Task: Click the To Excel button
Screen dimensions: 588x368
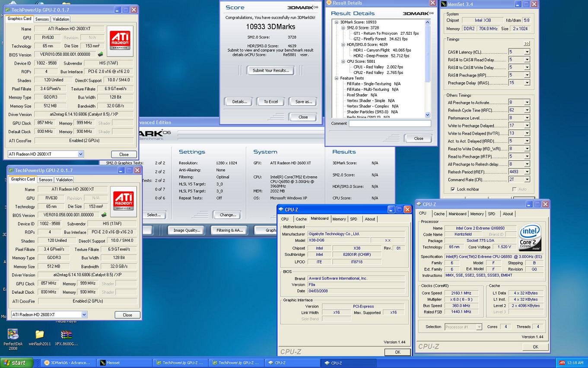Action: 271,102
